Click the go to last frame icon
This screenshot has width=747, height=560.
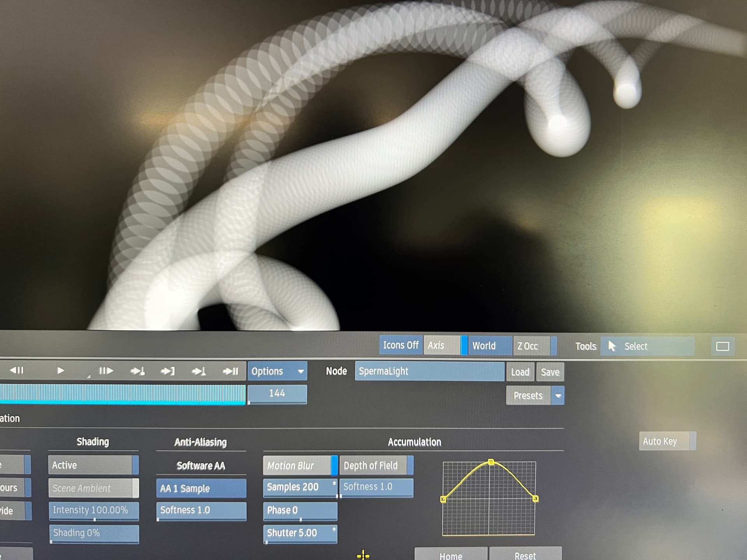tap(230, 371)
